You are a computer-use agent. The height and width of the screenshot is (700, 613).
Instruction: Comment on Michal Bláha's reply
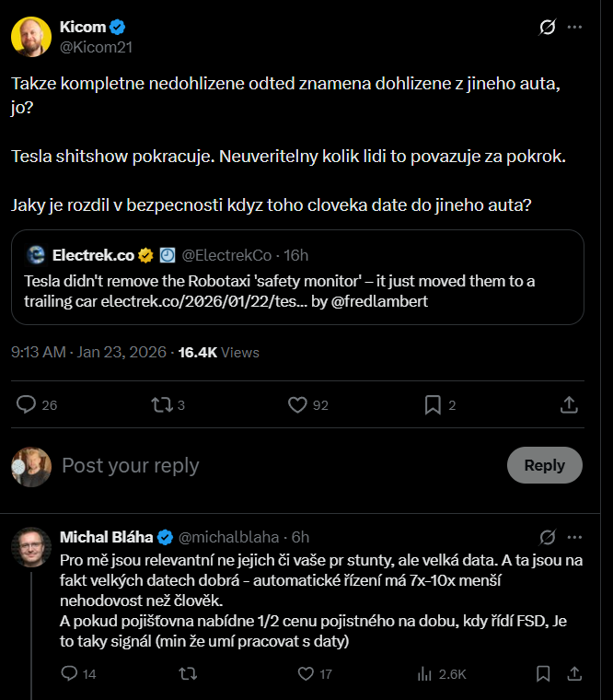pyautogui.click(x=69, y=674)
